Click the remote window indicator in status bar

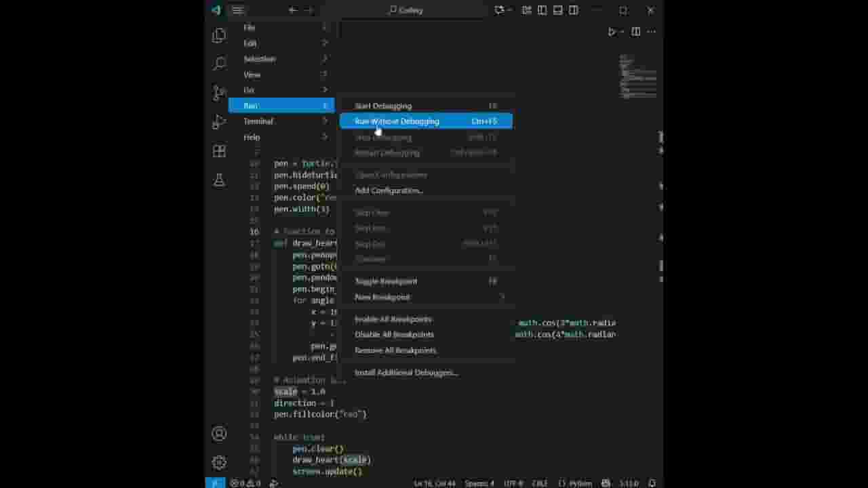pyautogui.click(x=215, y=483)
